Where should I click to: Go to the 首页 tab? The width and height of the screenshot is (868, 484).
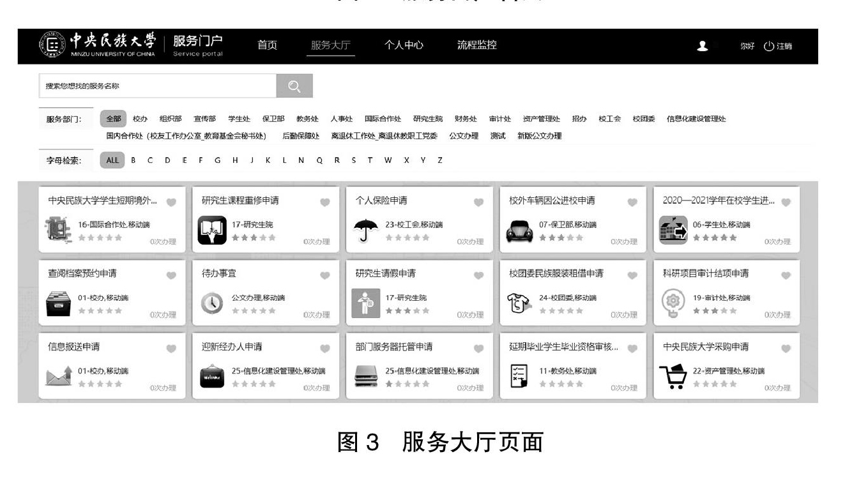coord(267,45)
